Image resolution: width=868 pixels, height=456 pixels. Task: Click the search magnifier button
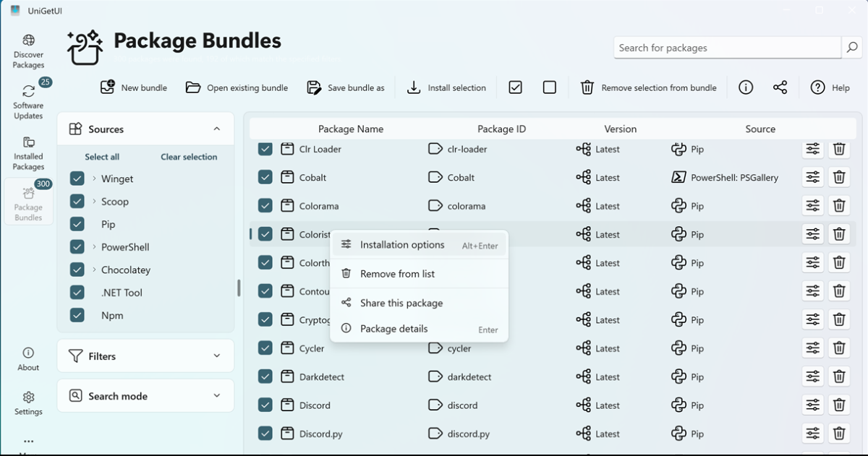click(852, 48)
